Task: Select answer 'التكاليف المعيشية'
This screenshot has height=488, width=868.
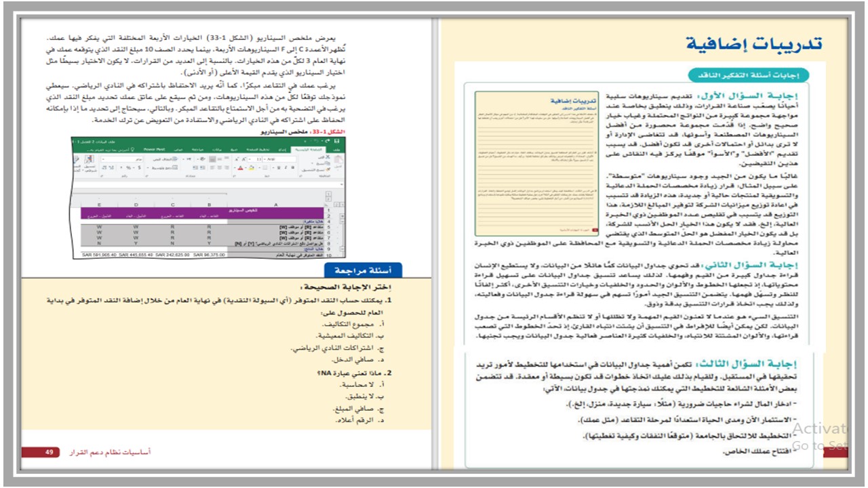Action: click(x=343, y=335)
